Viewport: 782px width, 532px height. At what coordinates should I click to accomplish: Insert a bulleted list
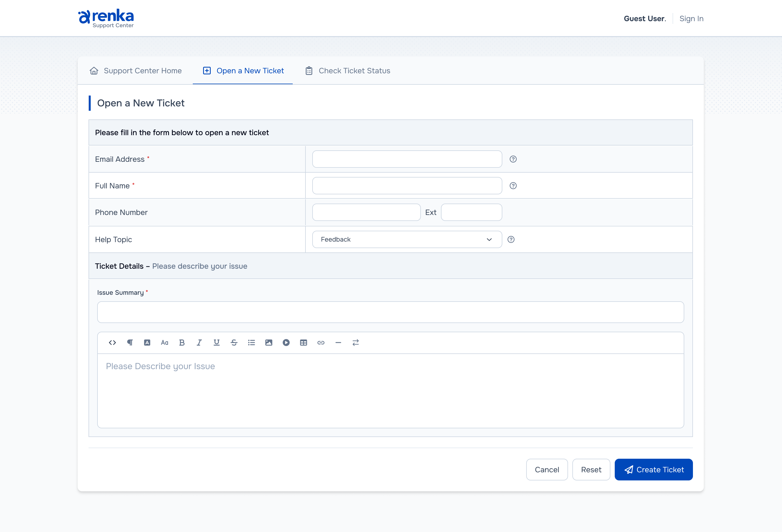pyautogui.click(x=251, y=343)
